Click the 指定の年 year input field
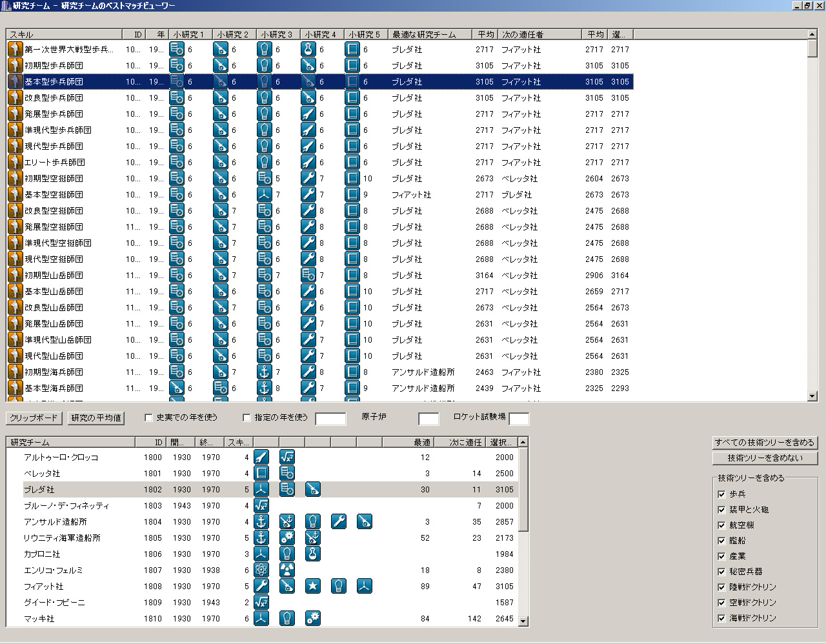This screenshot has width=826, height=644. coord(330,419)
